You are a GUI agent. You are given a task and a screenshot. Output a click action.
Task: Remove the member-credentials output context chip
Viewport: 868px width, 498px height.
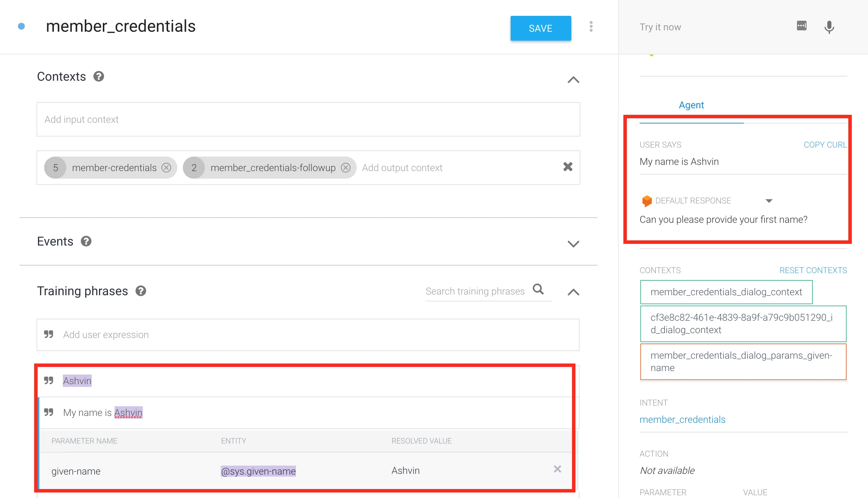[166, 168]
